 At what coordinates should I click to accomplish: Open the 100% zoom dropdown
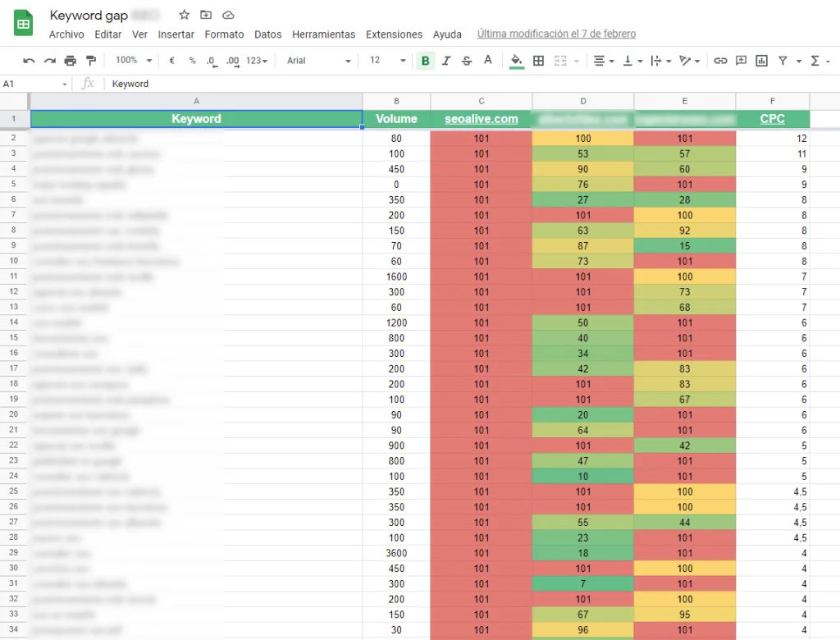pos(133,61)
